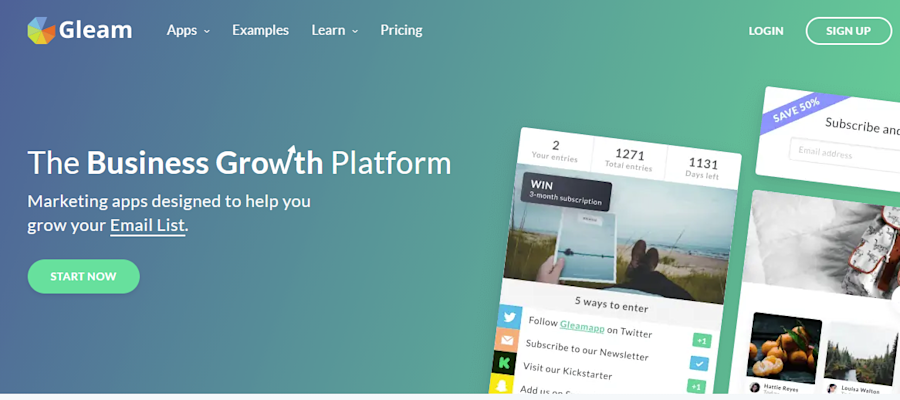Open the Apps dropdown menu
The width and height of the screenshot is (900, 400).
(188, 30)
